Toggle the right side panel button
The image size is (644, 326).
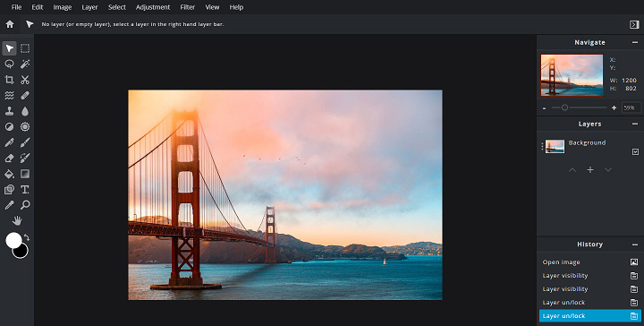[x=634, y=25]
